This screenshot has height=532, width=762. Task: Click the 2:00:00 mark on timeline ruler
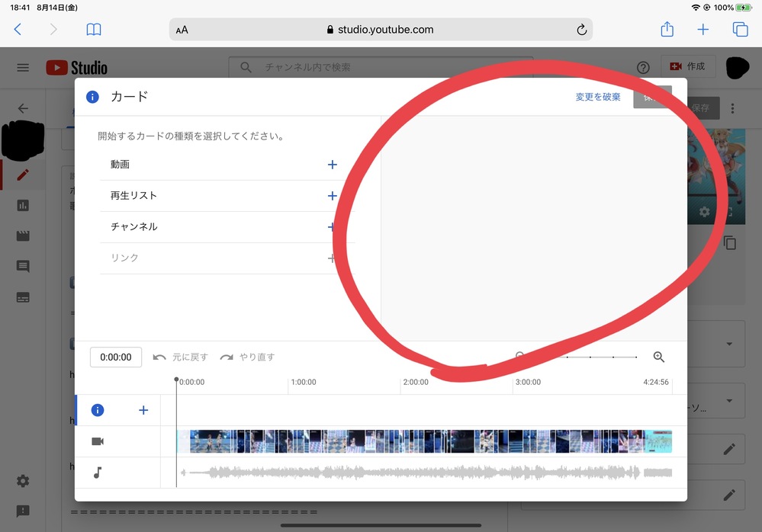click(x=416, y=382)
